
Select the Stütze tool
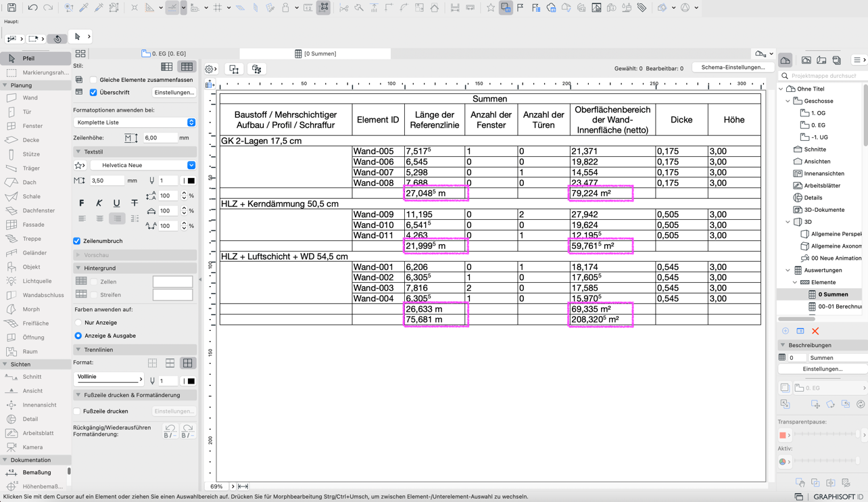point(35,154)
